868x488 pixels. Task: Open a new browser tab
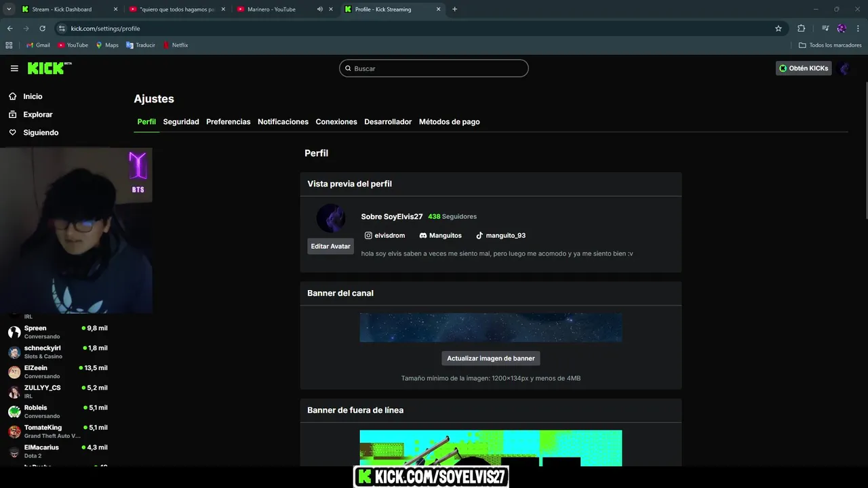coord(454,9)
